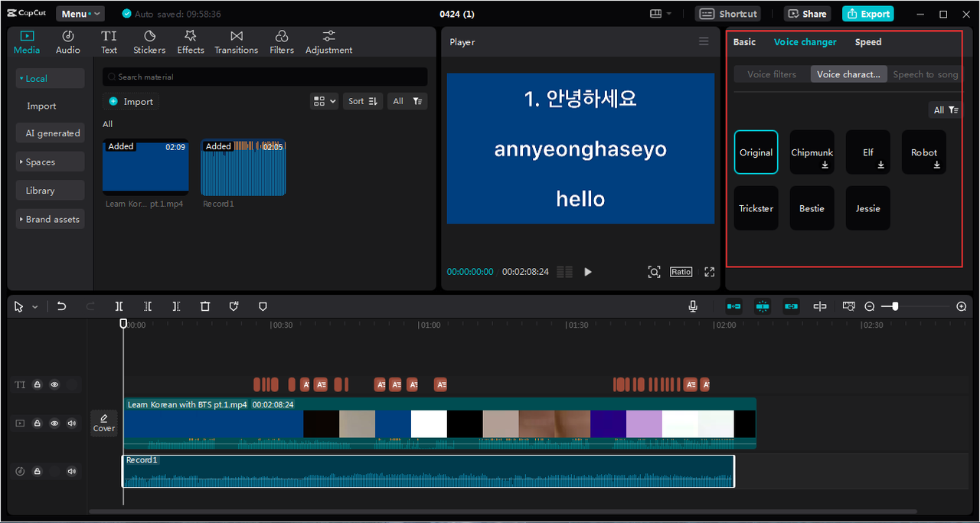Image resolution: width=980 pixels, height=523 pixels.
Task: Open the Sort dropdown
Action: pyautogui.click(x=363, y=101)
